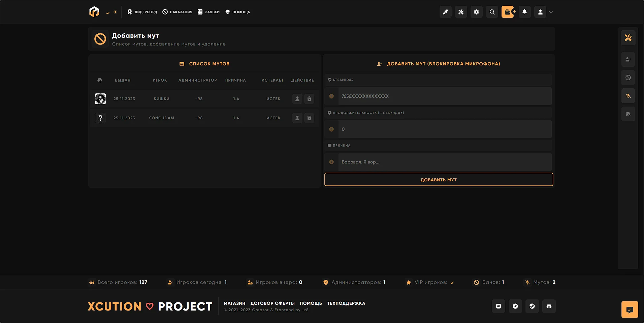The height and width of the screenshot is (323, 644).
Task: Click the add-user icon in right sidebar
Action: tap(628, 59)
